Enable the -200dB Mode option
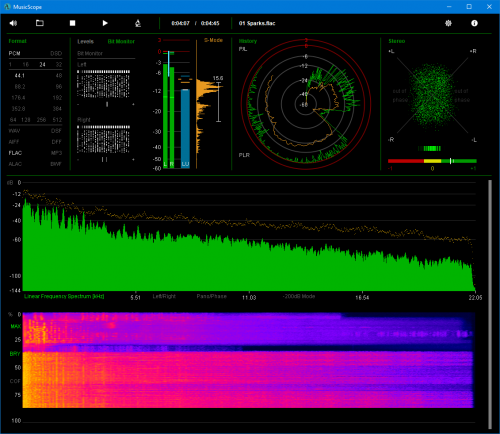This screenshot has height=434, width=500. pyautogui.click(x=299, y=296)
